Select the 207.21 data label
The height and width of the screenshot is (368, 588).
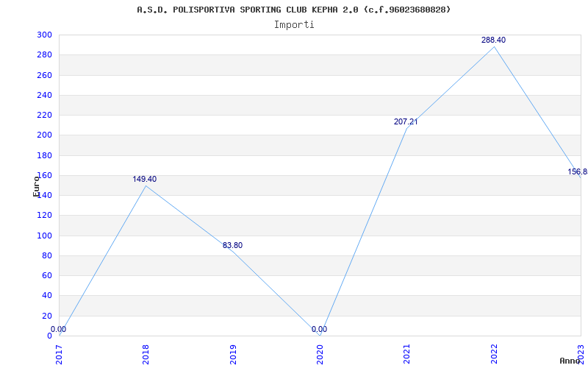pos(406,121)
